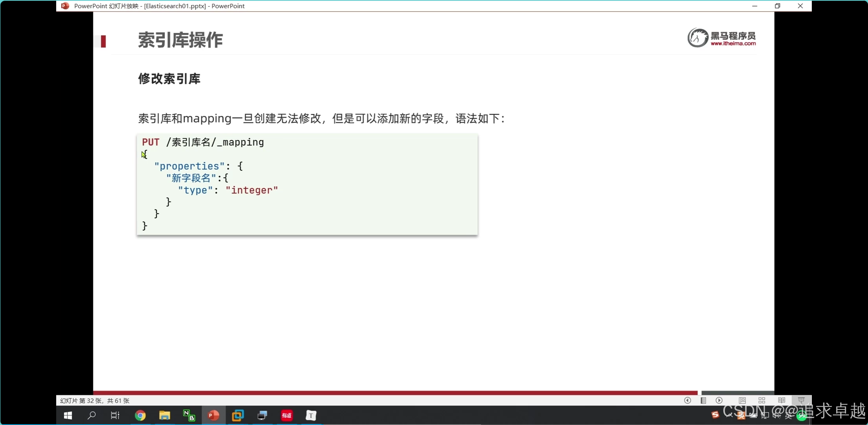Viewport: 868px width, 425px height.
Task: Click the Slide Show view icon
Action: click(x=801, y=400)
